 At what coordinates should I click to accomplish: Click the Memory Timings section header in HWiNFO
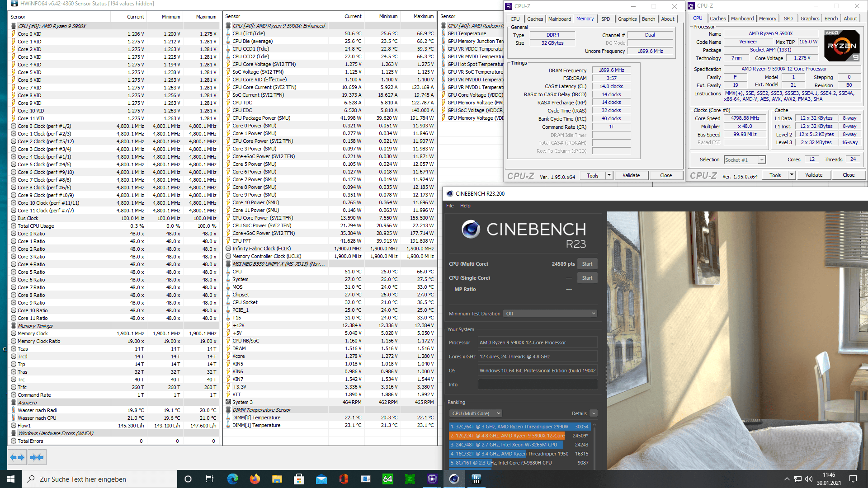[114, 326]
